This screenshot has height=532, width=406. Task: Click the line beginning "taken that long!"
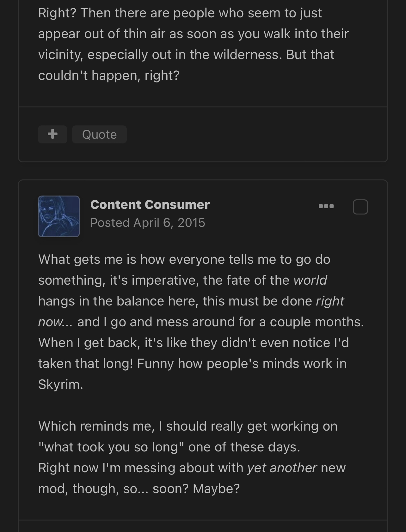[193, 364]
